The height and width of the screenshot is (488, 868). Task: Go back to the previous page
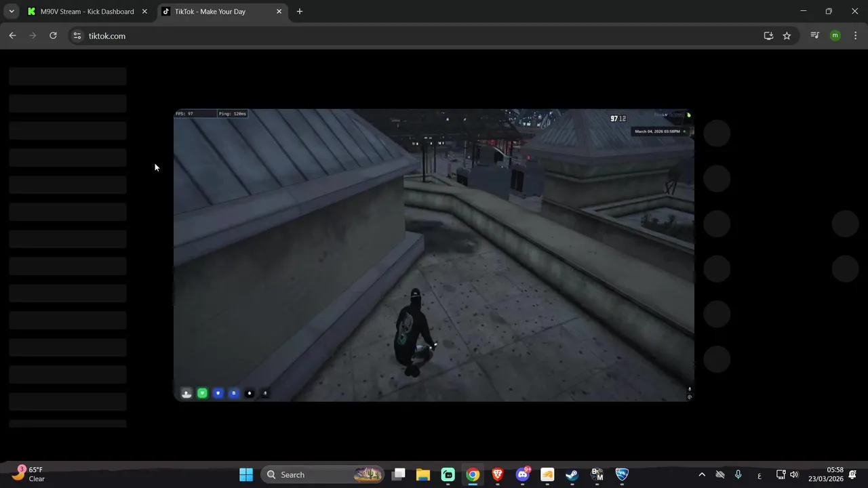coord(12,36)
